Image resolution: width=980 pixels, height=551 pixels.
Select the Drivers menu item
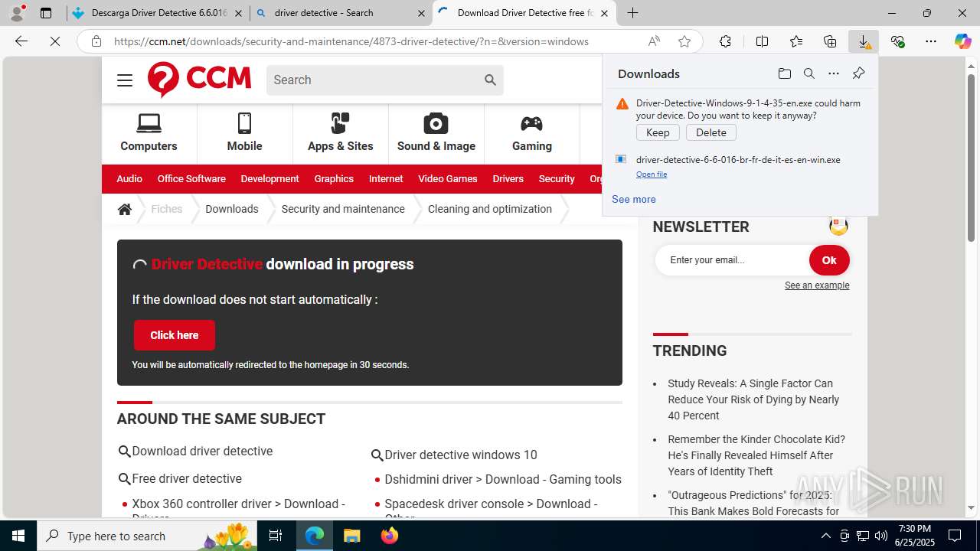pyautogui.click(x=508, y=179)
